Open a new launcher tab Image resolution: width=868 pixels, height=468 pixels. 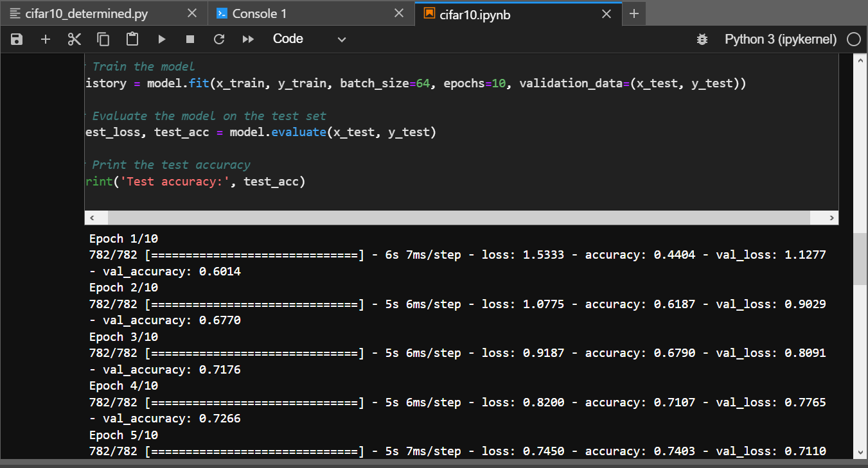(x=633, y=13)
